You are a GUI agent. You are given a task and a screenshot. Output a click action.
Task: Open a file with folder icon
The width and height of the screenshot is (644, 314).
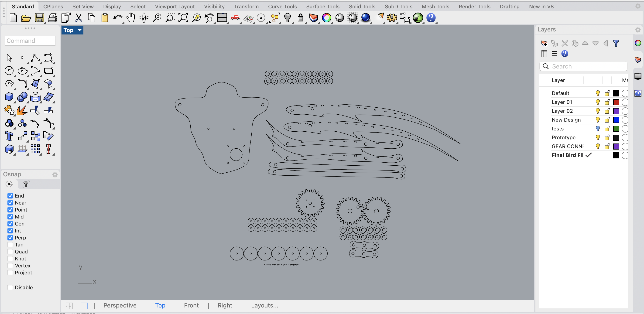(x=26, y=18)
